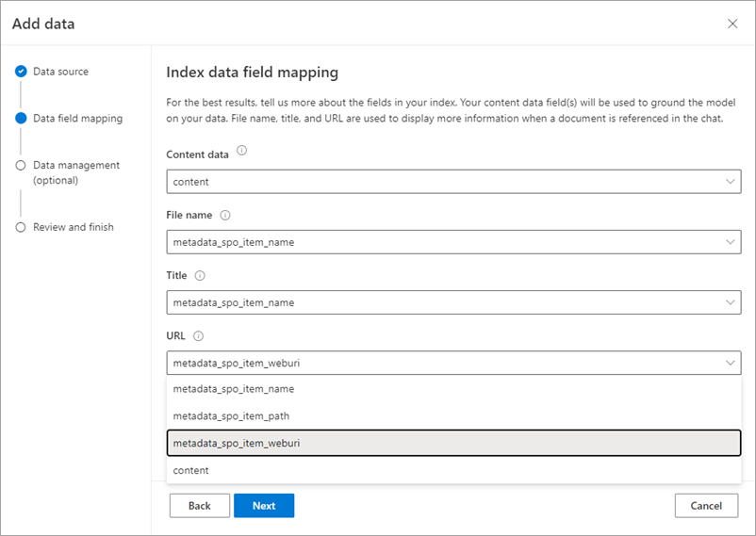The width and height of the screenshot is (756, 536).
Task: Select the Data management step circle
Action: (21, 165)
